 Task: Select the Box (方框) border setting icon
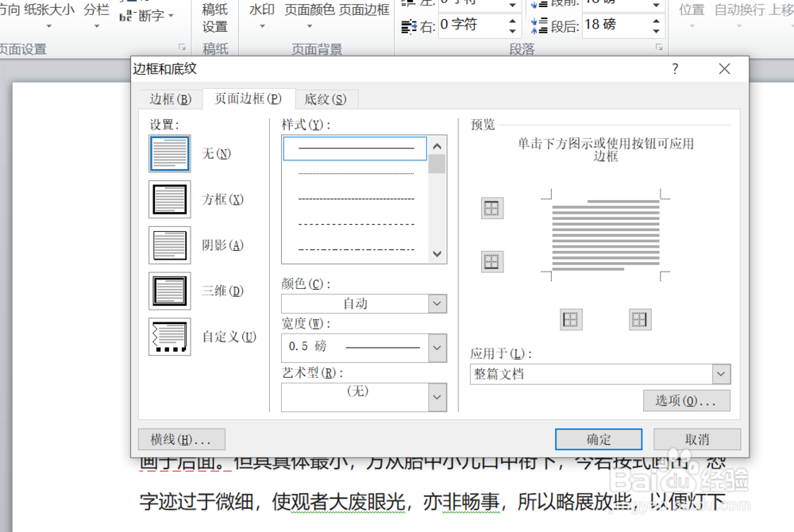[x=170, y=199]
